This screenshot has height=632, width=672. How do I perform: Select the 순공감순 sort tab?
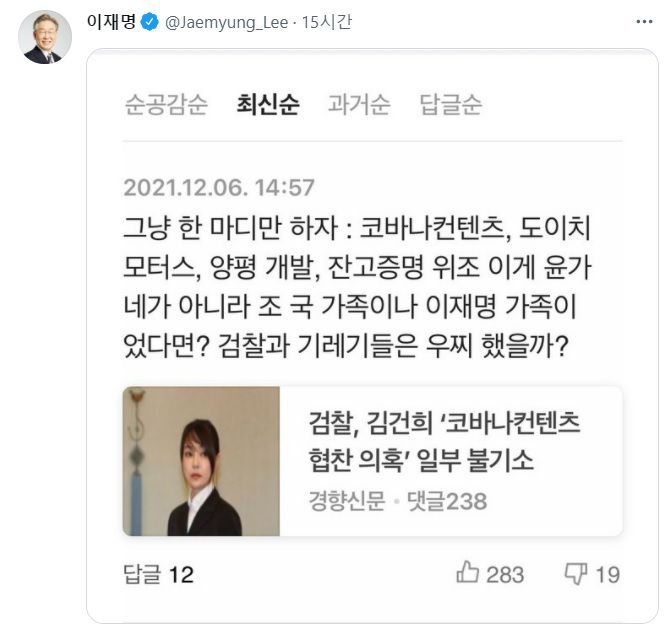point(166,104)
